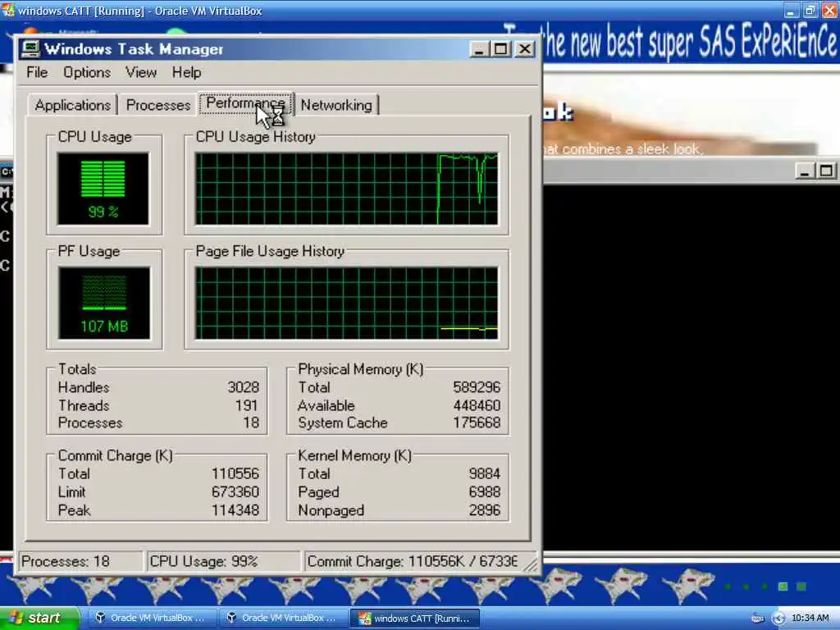Select the Performance tab
The height and width of the screenshot is (630, 840).
pyautogui.click(x=246, y=103)
